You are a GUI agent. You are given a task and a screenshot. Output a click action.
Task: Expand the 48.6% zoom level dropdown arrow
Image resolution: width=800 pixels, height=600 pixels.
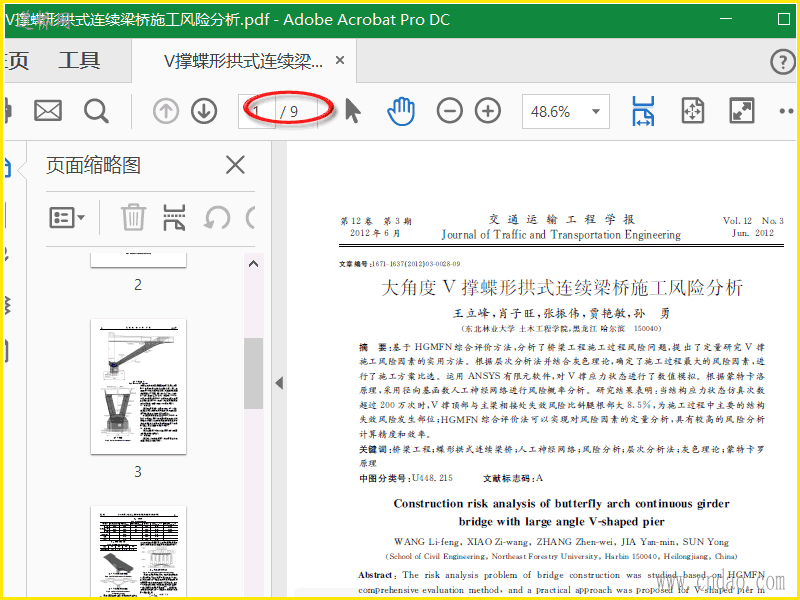click(595, 111)
